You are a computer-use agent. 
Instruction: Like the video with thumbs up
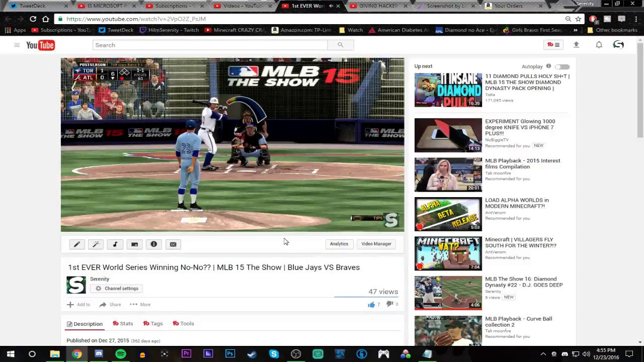click(x=371, y=304)
